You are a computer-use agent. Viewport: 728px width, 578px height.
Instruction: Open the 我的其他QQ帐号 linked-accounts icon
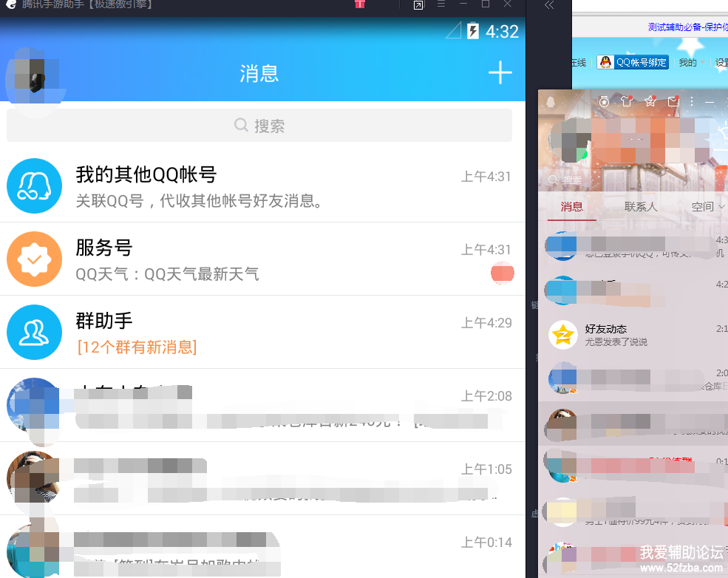(34, 186)
